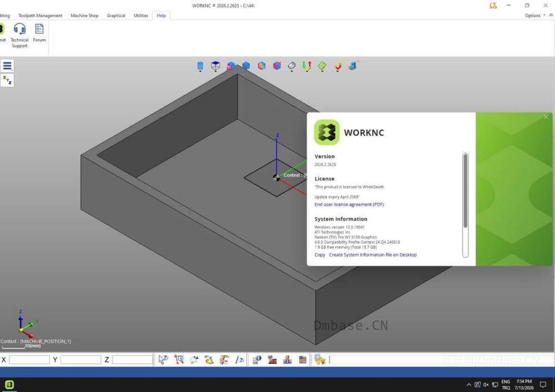Click the wireframe cube icon with blue top
Viewport: 555px width, 392px height.
tap(215, 66)
